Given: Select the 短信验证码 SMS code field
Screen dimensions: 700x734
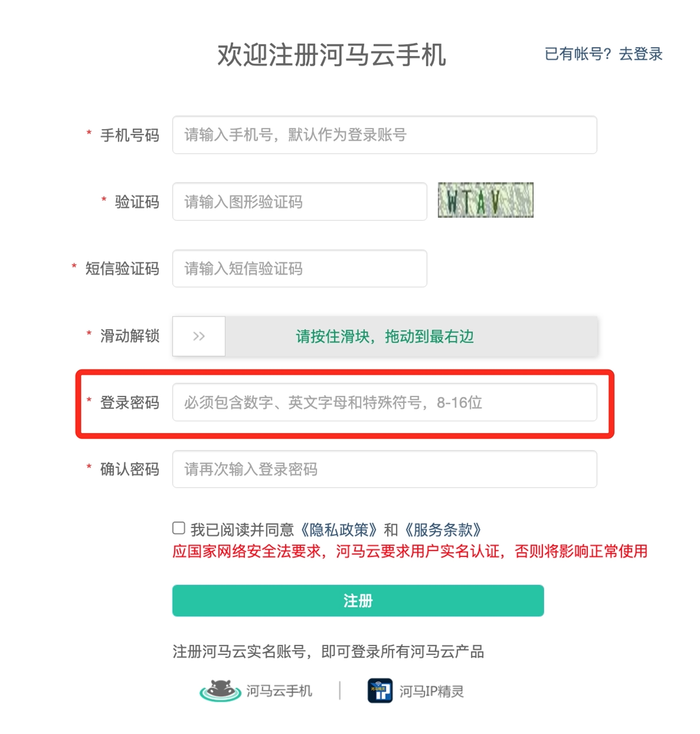Looking at the screenshot, I should [x=299, y=268].
